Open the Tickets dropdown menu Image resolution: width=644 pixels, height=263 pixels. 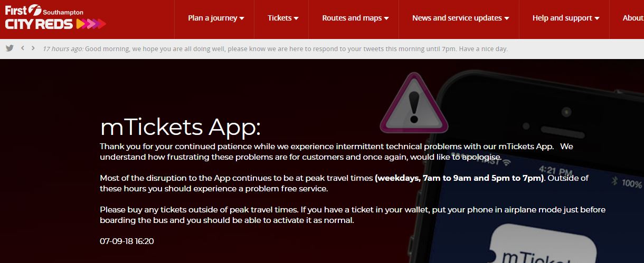[x=283, y=18]
